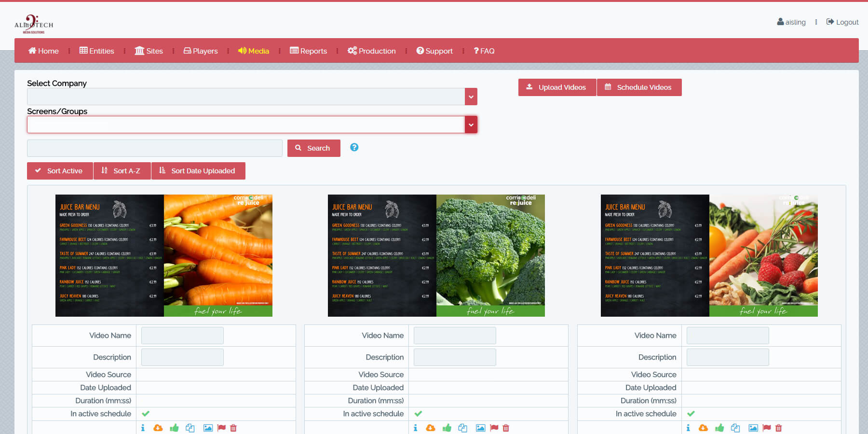
Task: Open the broccoli juice bar menu thumbnail
Action: 436,255
